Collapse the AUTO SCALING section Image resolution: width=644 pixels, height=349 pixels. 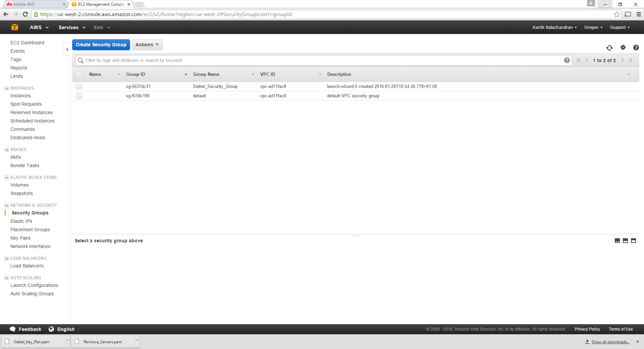(7, 278)
